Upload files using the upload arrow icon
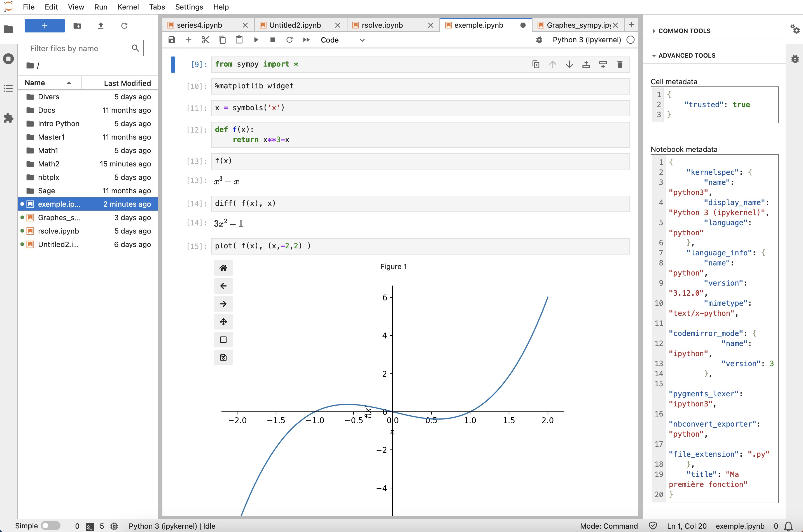803x532 pixels. point(101,26)
